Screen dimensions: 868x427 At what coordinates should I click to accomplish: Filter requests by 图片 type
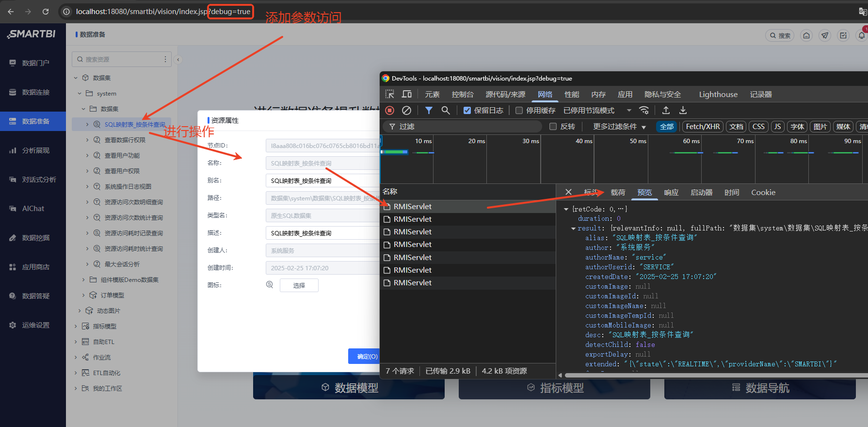point(820,127)
